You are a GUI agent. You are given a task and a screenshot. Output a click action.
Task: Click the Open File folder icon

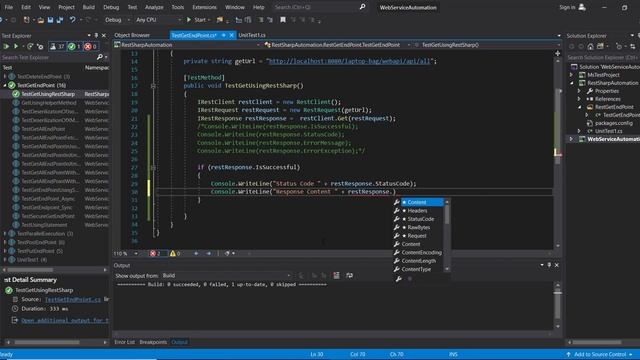tap(41, 20)
